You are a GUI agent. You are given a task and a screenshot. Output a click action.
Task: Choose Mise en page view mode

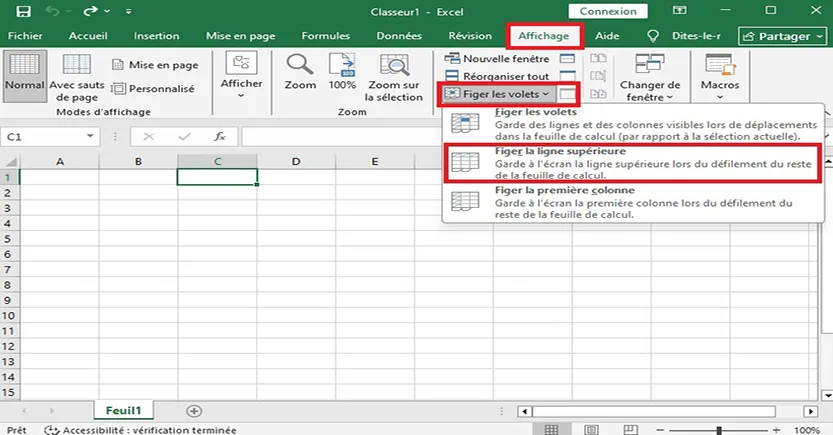point(156,65)
